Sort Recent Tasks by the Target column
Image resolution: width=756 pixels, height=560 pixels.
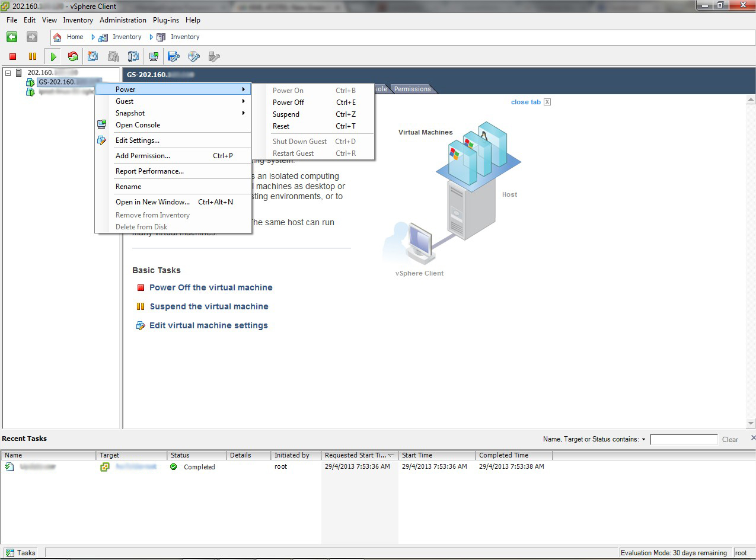[x=132, y=455]
